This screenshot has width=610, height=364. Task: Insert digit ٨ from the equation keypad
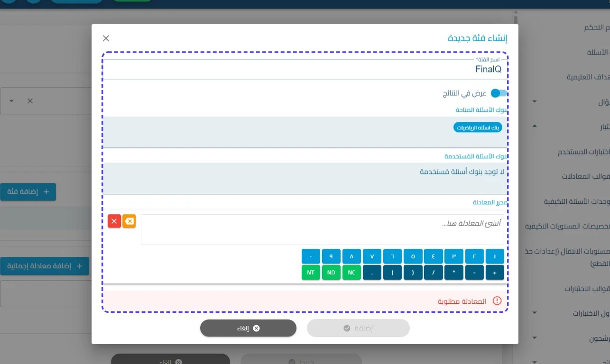click(x=351, y=256)
